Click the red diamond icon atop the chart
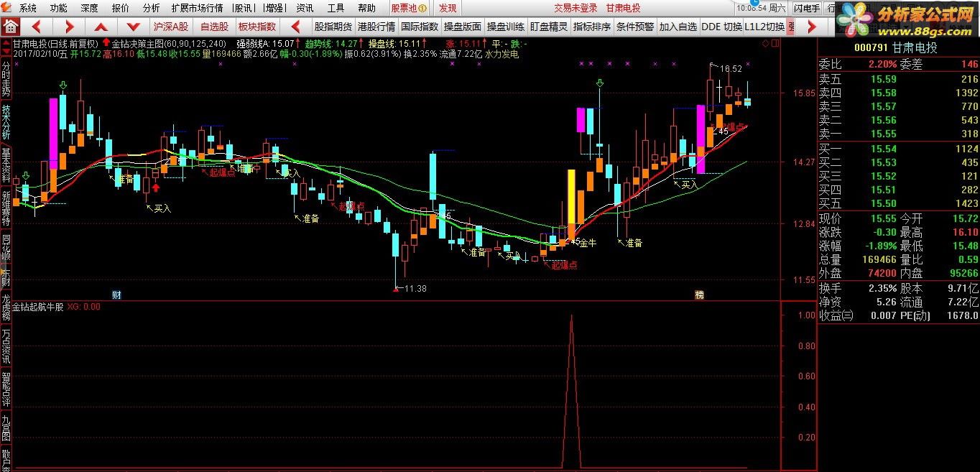 tap(766, 43)
